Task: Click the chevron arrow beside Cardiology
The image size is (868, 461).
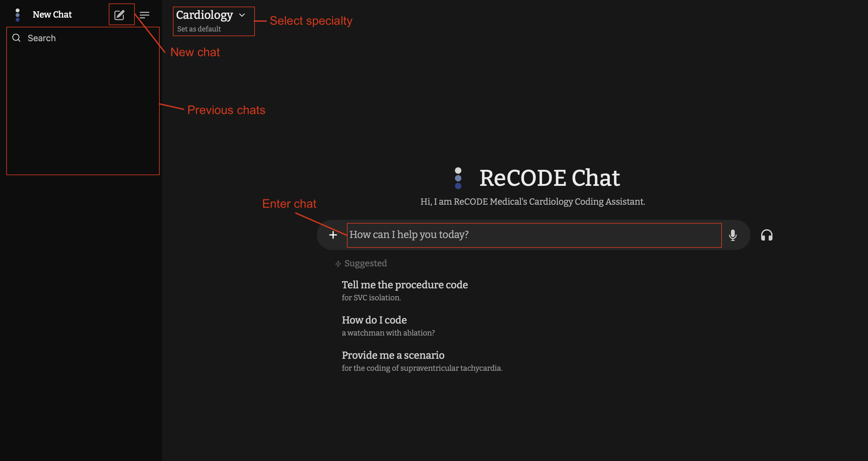Action: tap(242, 15)
